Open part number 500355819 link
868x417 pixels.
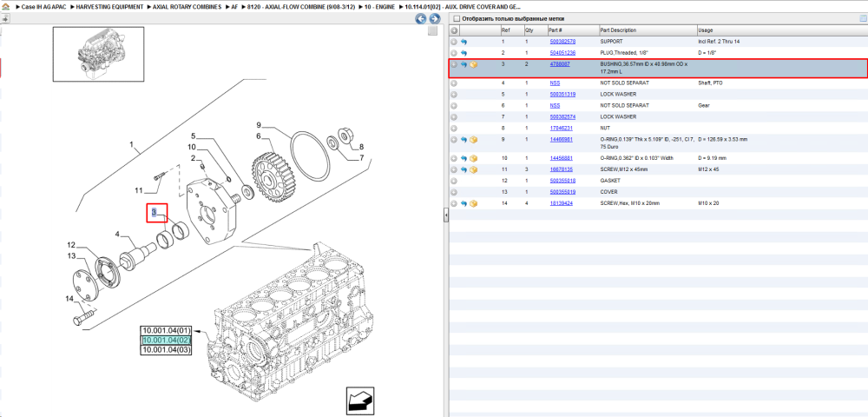tap(562, 192)
